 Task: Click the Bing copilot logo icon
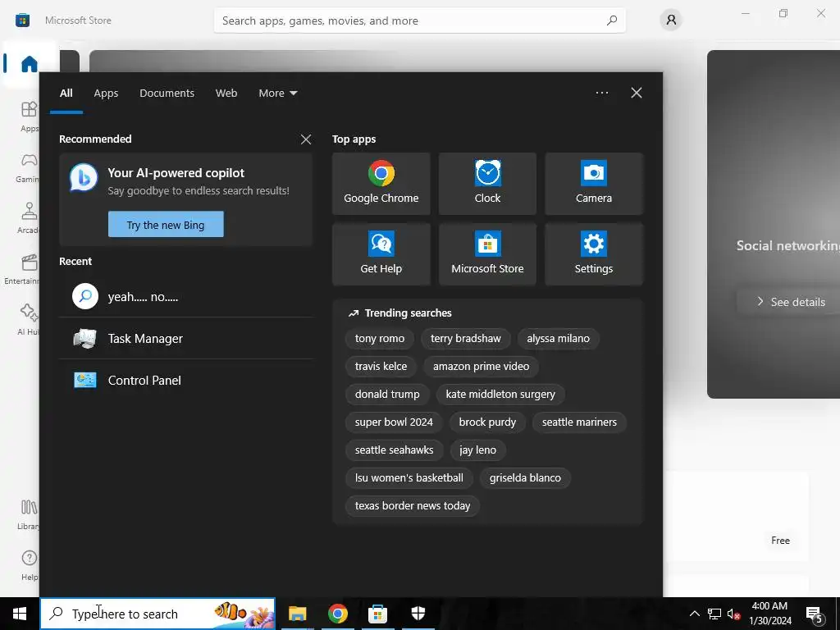(x=84, y=177)
